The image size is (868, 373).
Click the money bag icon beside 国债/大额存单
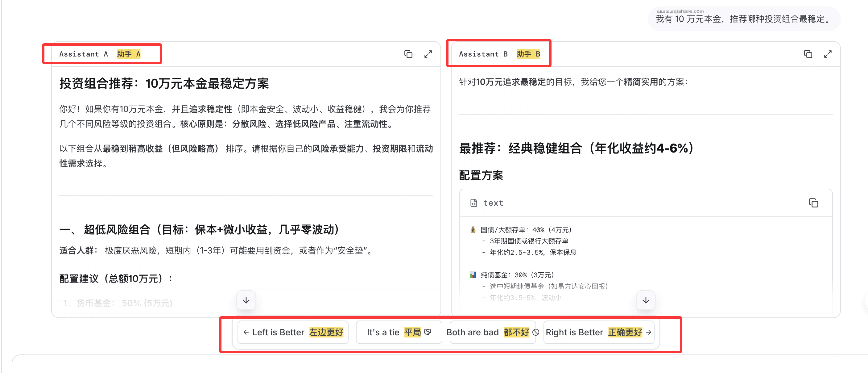coord(473,230)
